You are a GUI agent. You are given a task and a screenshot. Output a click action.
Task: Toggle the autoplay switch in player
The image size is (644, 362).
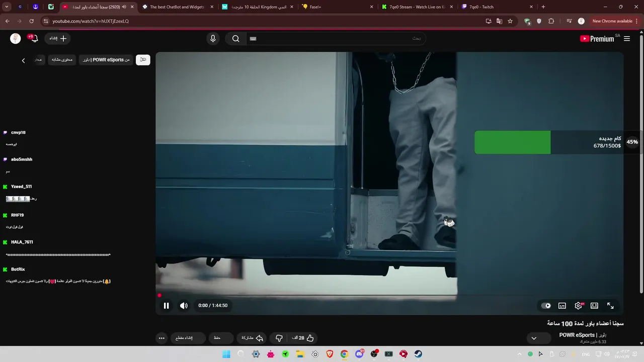click(x=546, y=306)
